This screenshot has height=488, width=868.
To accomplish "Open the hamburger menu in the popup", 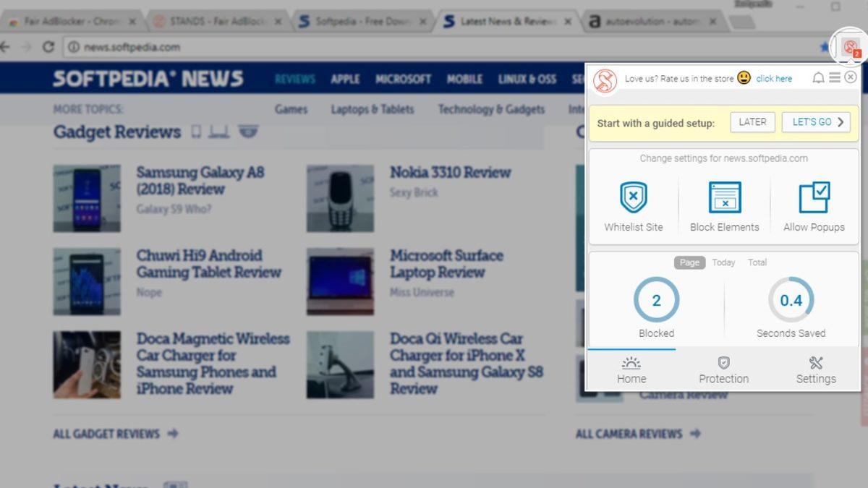I will tap(835, 77).
